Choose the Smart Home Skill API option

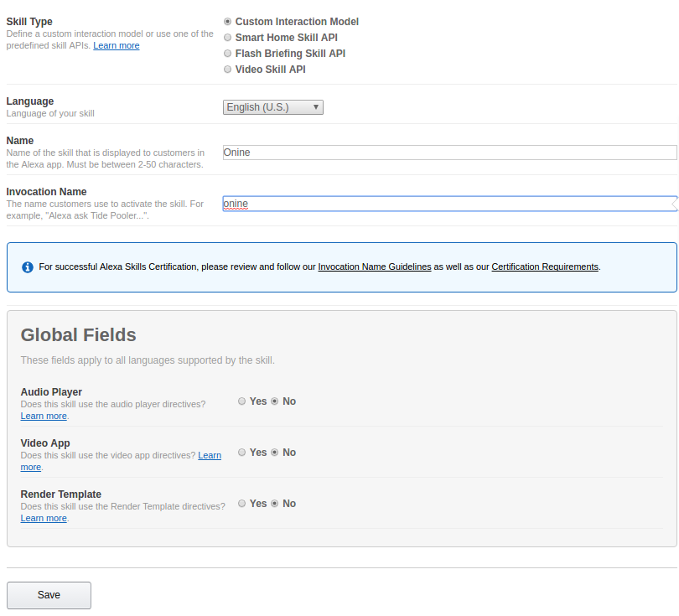(x=228, y=38)
